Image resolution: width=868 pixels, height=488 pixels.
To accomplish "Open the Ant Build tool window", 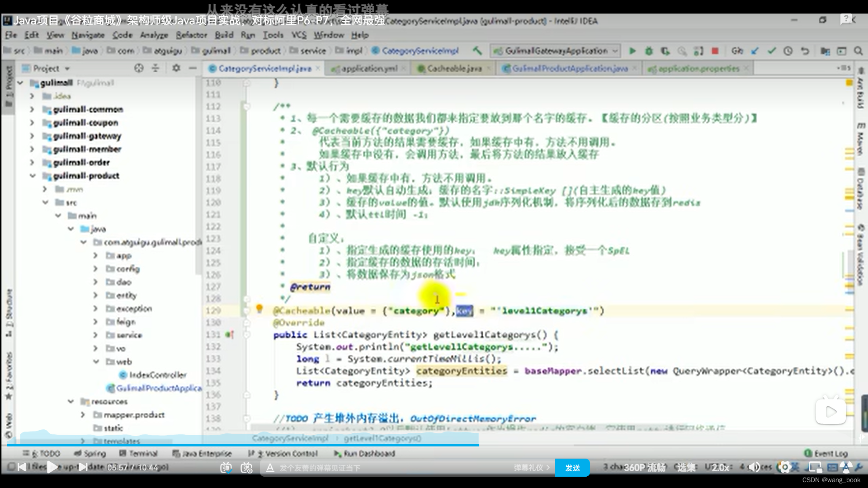I will pyautogui.click(x=861, y=88).
